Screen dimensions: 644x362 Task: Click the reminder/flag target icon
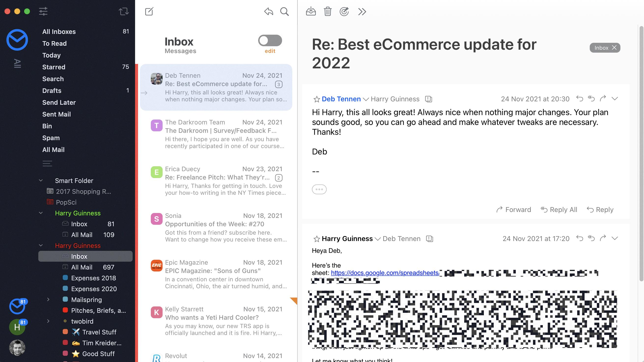pyautogui.click(x=344, y=11)
